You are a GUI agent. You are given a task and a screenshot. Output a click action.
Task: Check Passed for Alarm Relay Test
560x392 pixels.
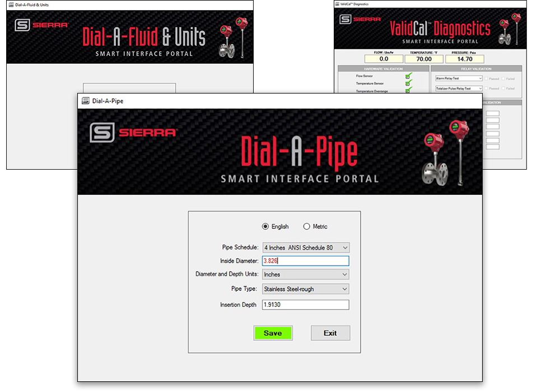pos(487,78)
